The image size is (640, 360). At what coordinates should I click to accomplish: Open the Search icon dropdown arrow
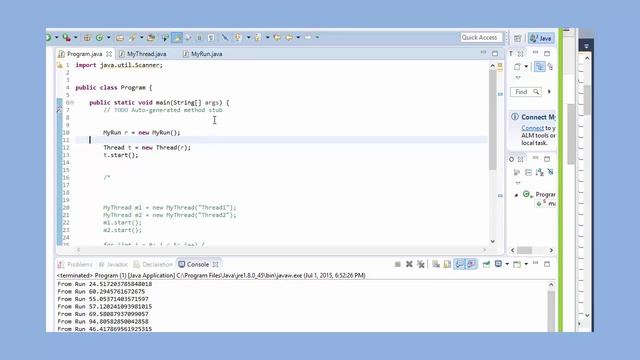click(x=141, y=38)
